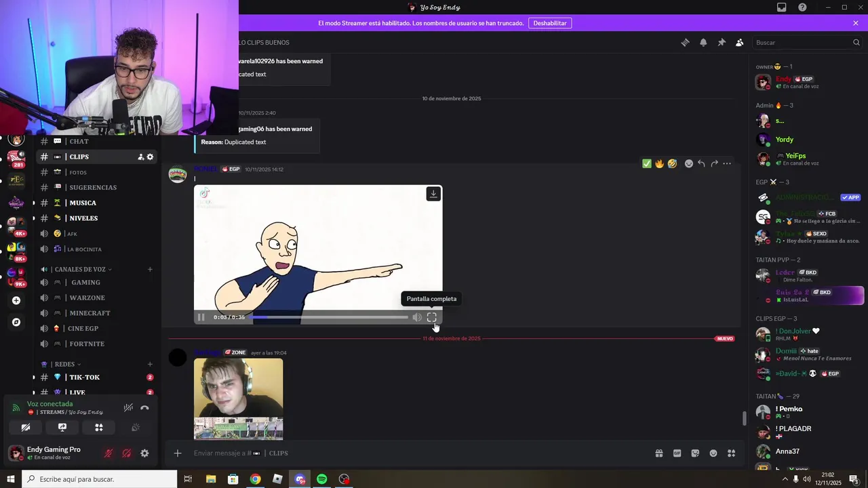
Task: Open the Discord help icon
Action: point(802,7)
